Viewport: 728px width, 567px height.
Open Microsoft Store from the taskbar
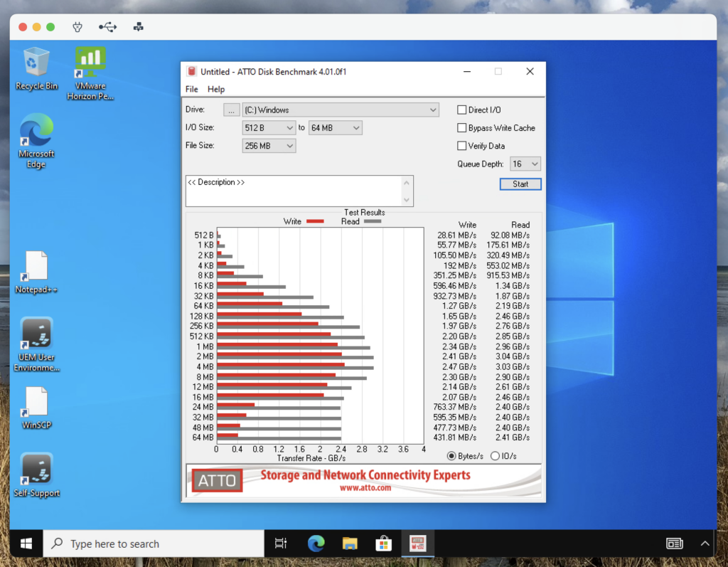(x=383, y=544)
